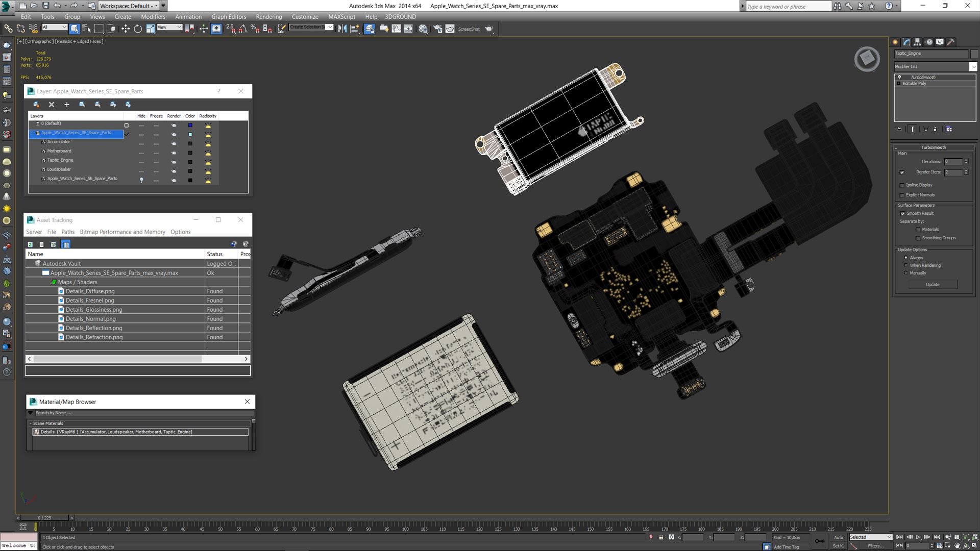Open Bitmap Performance and Memory menu

click(122, 232)
